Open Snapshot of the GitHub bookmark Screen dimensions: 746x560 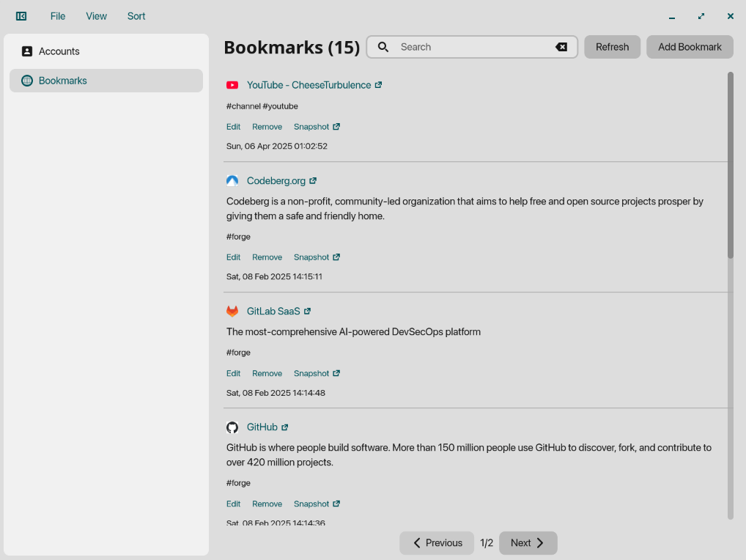pyautogui.click(x=311, y=504)
